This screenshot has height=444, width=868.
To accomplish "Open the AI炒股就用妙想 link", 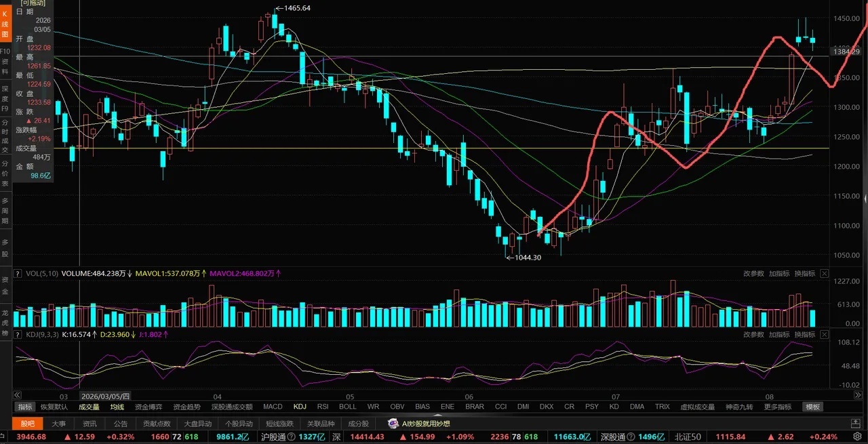I will 427,424.
